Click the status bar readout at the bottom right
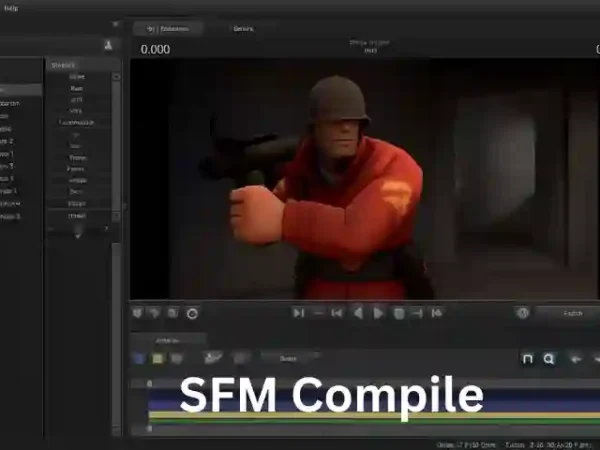The width and height of the screenshot is (600, 450). (x=514, y=445)
